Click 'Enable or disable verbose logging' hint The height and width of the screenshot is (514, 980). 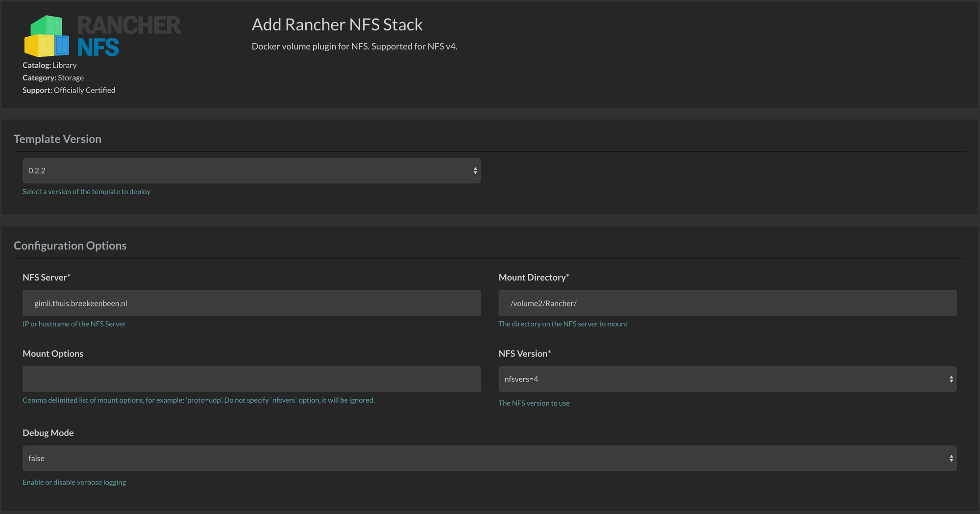coord(74,483)
